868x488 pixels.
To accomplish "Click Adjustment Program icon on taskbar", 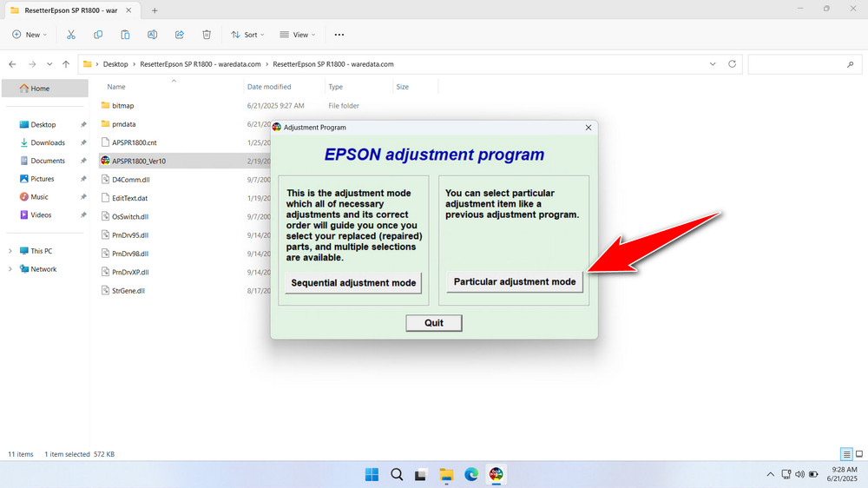I will pyautogui.click(x=496, y=475).
